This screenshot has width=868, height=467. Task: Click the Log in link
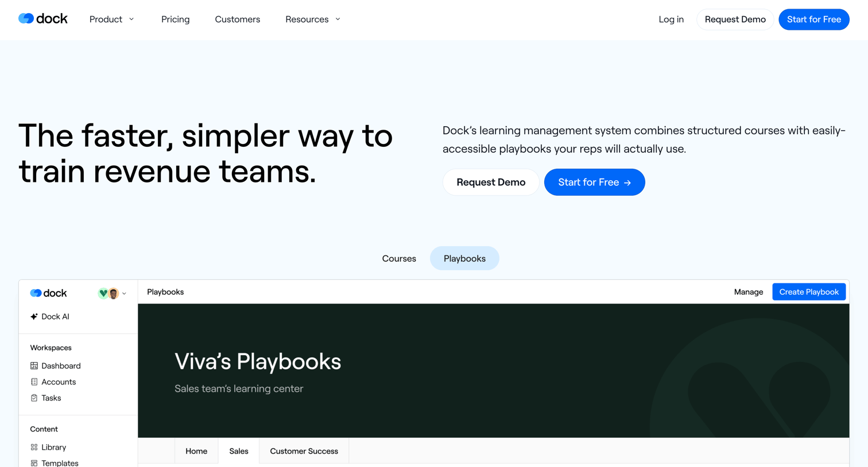[671, 20]
